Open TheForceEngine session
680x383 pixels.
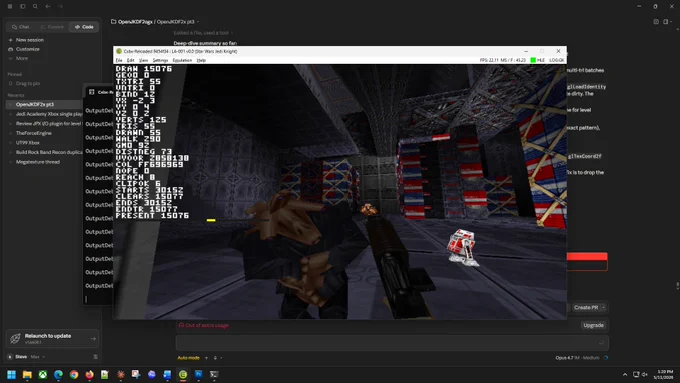(x=34, y=133)
